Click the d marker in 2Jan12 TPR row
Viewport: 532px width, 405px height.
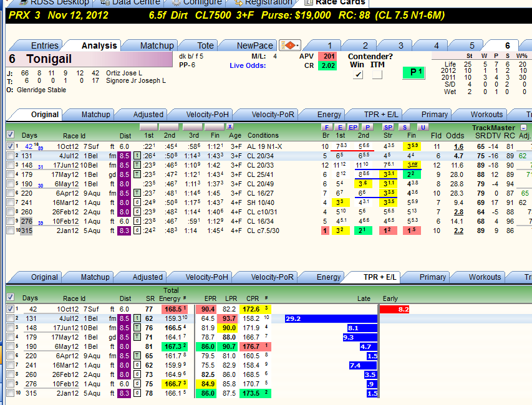point(137,393)
